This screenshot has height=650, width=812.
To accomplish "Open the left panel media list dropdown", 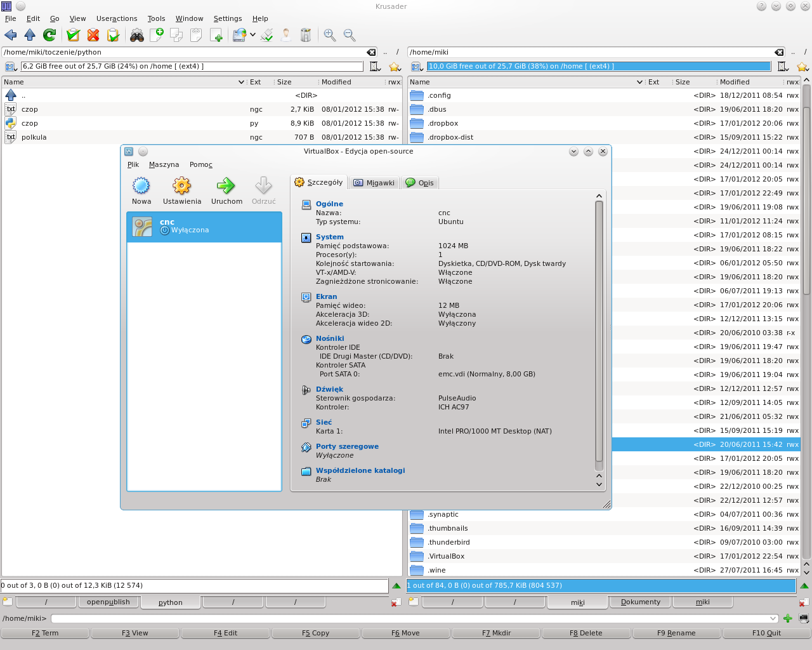I will 11,67.
